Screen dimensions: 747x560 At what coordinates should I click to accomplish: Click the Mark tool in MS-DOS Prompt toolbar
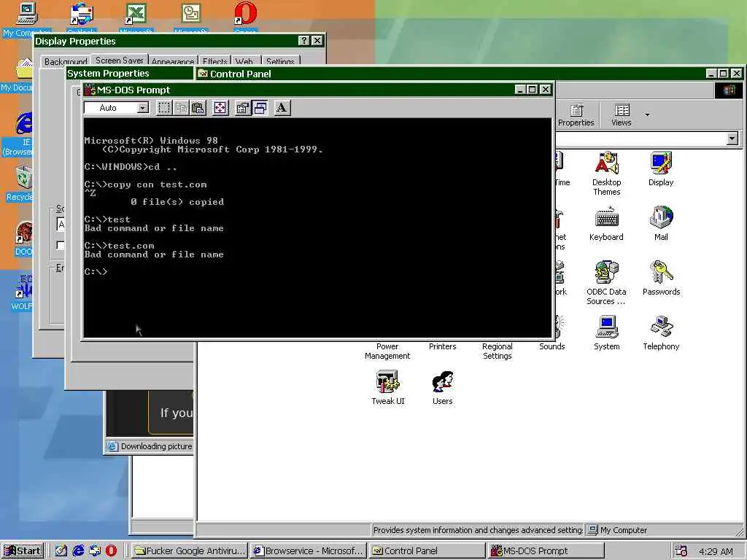[x=164, y=108]
